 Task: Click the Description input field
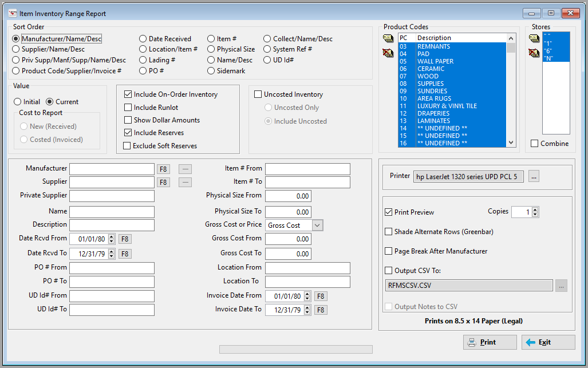112,225
